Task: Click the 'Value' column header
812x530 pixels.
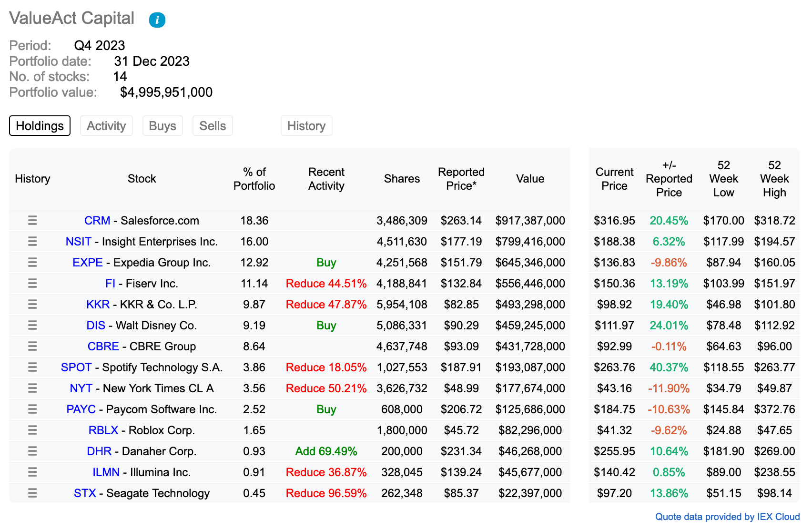Action: click(530, 179)
